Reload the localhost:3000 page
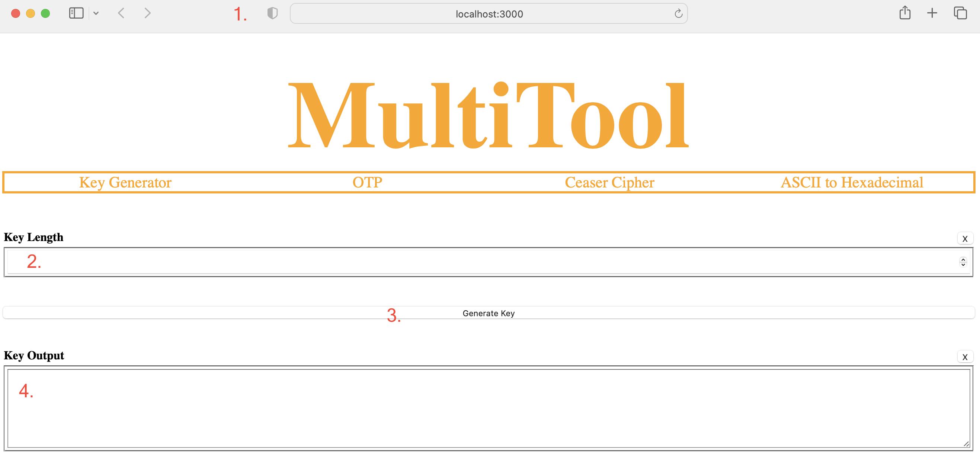The image size is (980, 465). [679, 14]
